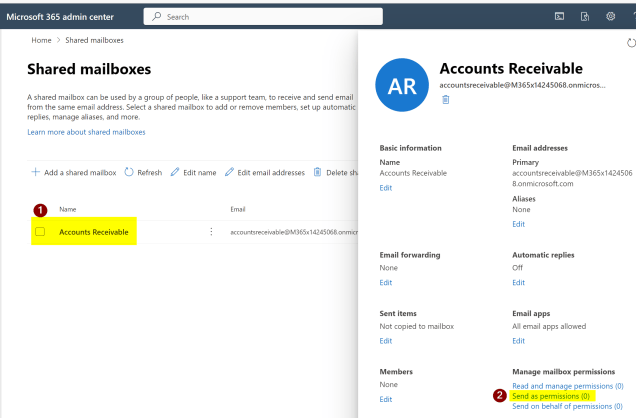Open Read and manage permissions (0)
The height and width of the screenshot is (418, 636).
(567, 386)
